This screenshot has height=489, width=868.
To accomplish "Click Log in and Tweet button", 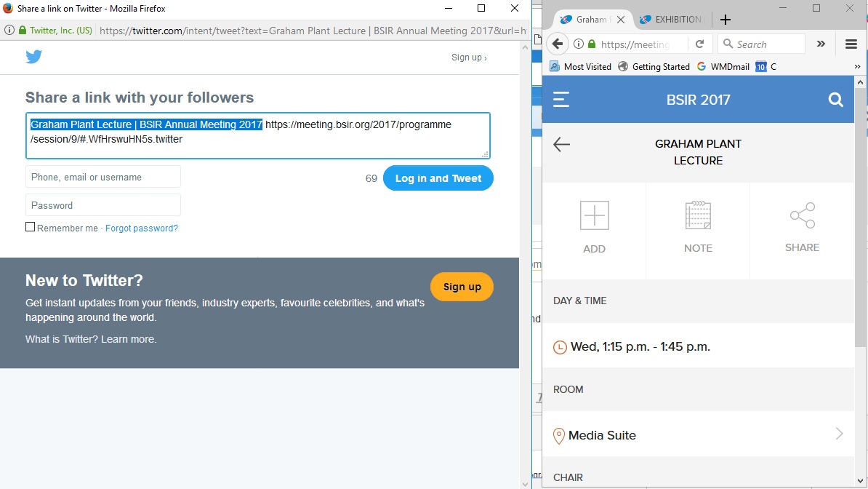I will 438,178.
